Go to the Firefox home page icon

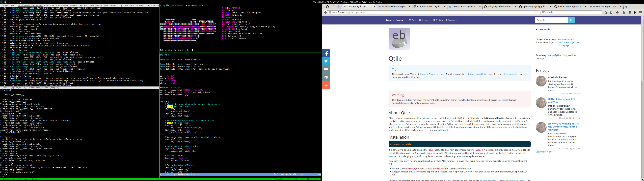(x=624, y=13)
